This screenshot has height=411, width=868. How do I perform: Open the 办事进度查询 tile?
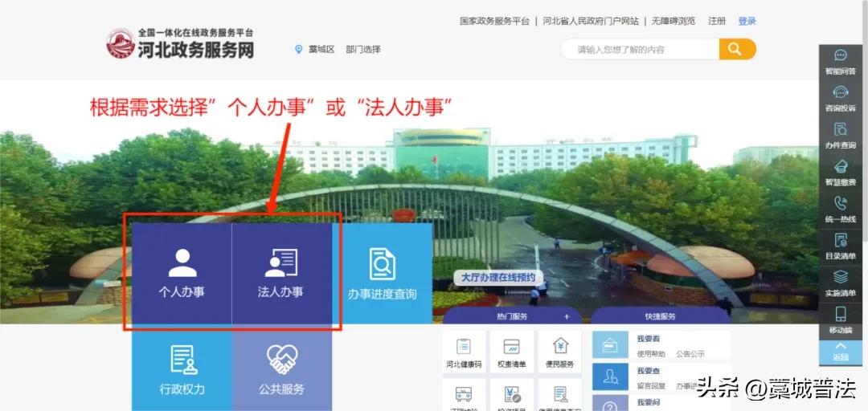pos(382,273)
